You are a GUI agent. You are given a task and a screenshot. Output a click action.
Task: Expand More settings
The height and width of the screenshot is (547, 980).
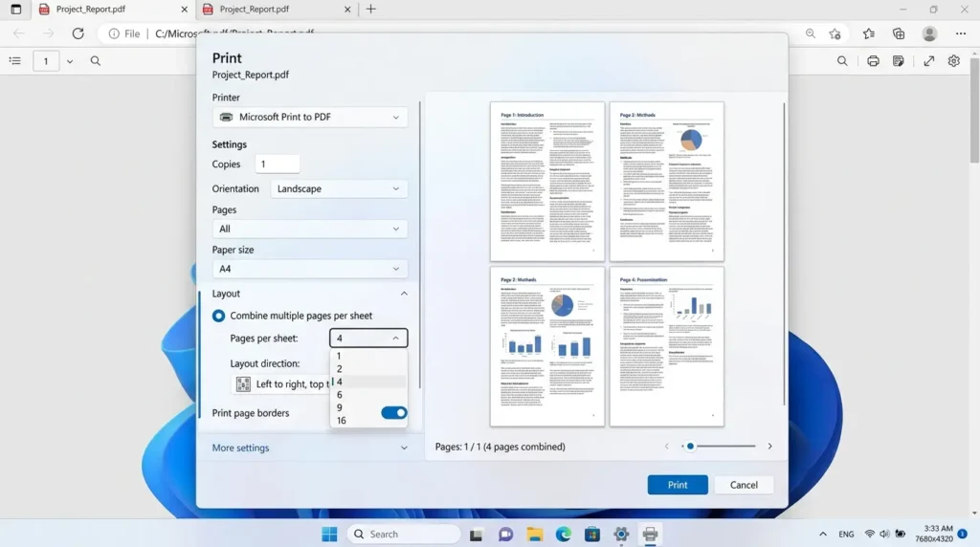click(310, 448)
